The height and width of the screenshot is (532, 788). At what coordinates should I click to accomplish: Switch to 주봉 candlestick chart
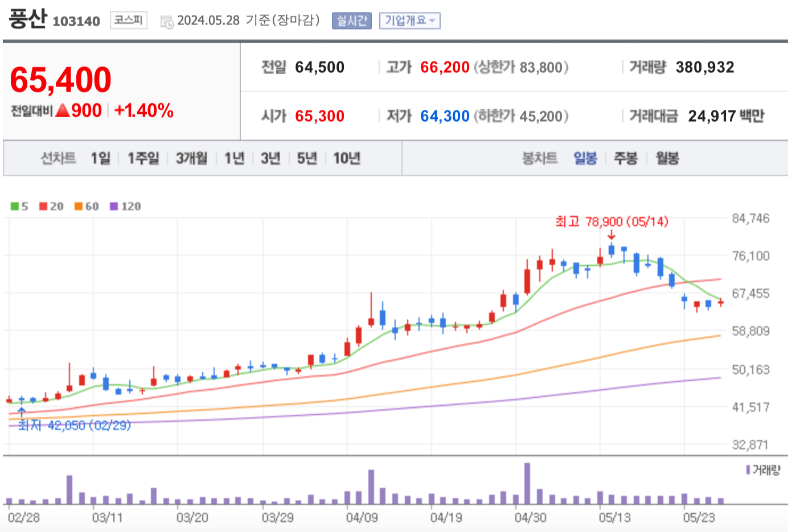(x=625, y=158)
